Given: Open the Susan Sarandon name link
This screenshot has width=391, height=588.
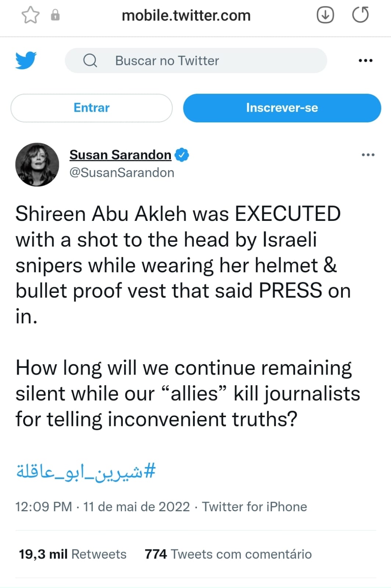Looking at the screenshot, I should 120,155.
